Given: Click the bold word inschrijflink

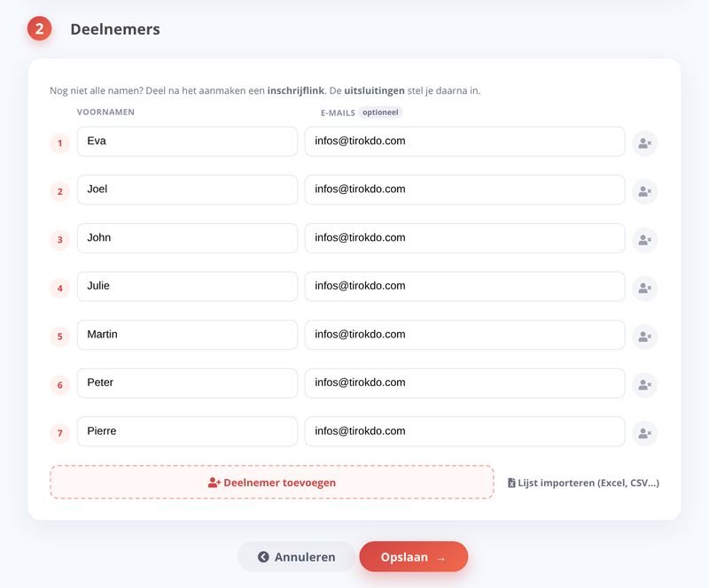Looking at the screenshot, I should [x=296, y=90].
